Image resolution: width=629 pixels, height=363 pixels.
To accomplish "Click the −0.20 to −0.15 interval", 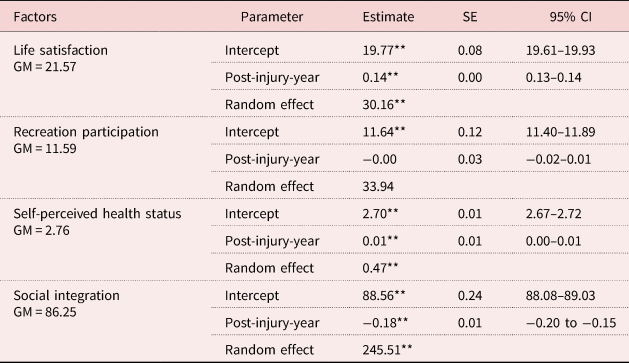I will pos(571,323).
